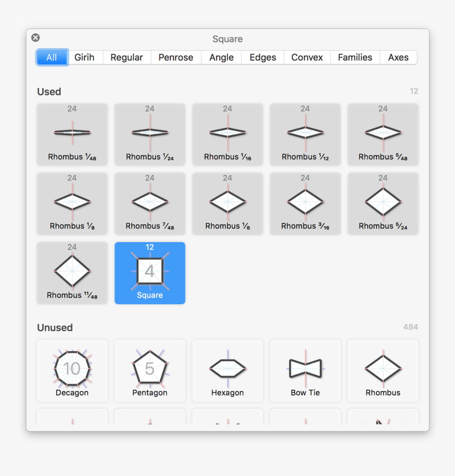Select the Families filter
The width and height of the screenshot is (455, 476).
pos(355,57)
